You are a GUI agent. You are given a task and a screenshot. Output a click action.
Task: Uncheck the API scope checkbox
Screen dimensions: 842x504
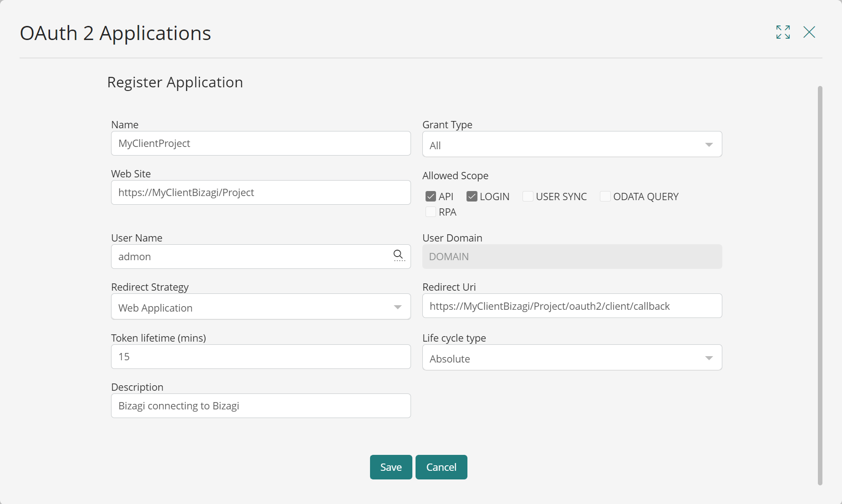[x=431, y=197]
